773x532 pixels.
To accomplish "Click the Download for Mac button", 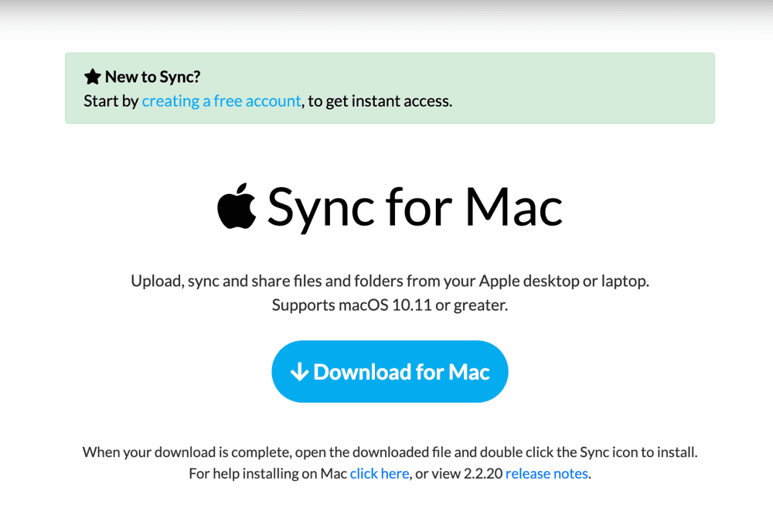I will click(x=390, y=371).
